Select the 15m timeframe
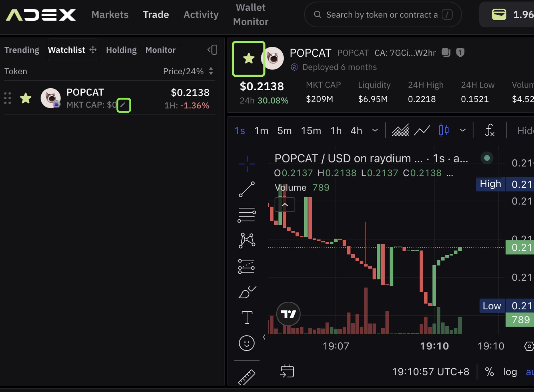This screenshot has width=534, height=392. click(311, 130)
